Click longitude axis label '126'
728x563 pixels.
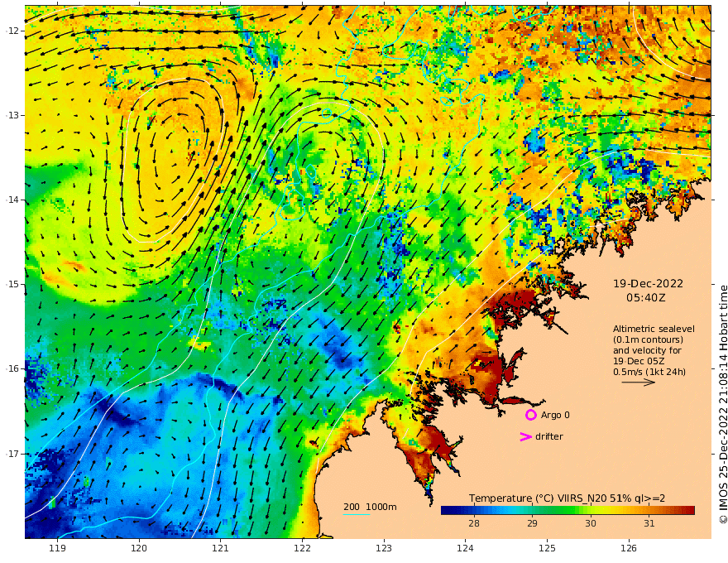[629, 549]
